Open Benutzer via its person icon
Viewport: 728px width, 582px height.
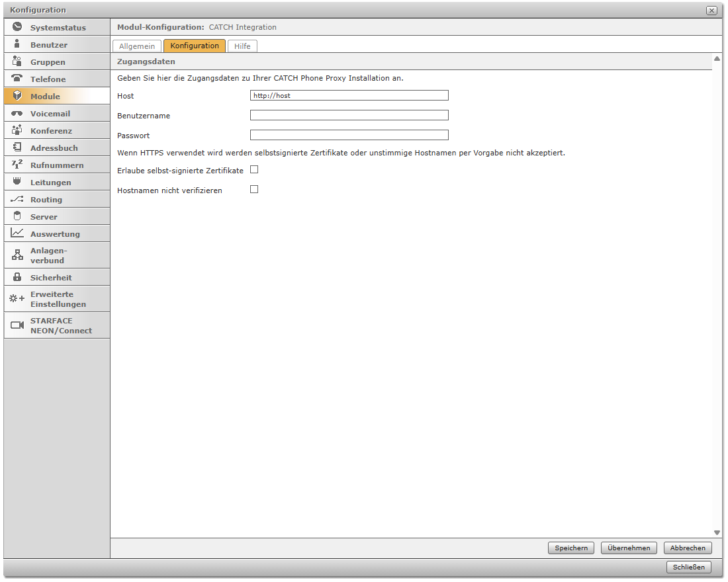pyautogui.click(x=17, y=44)
